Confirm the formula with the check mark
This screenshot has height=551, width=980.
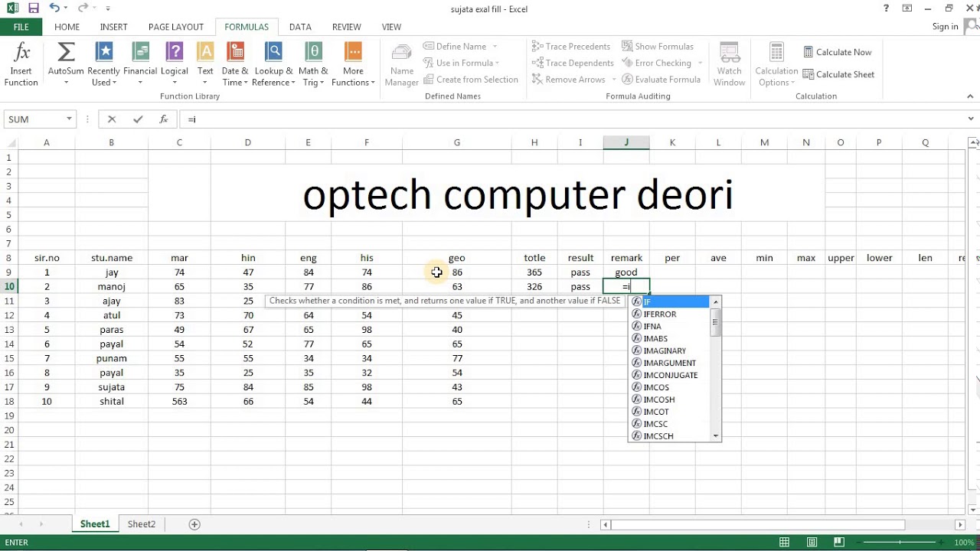click(138, 119)
